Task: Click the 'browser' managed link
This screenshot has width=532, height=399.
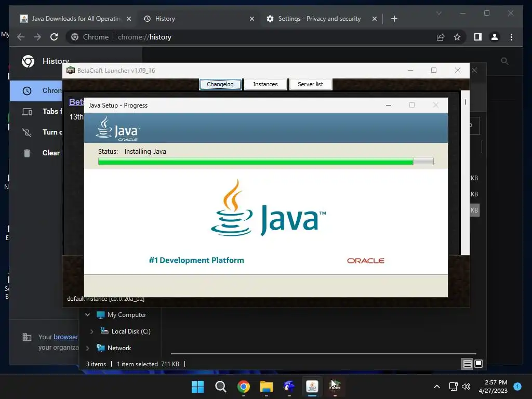Action: 66,337
